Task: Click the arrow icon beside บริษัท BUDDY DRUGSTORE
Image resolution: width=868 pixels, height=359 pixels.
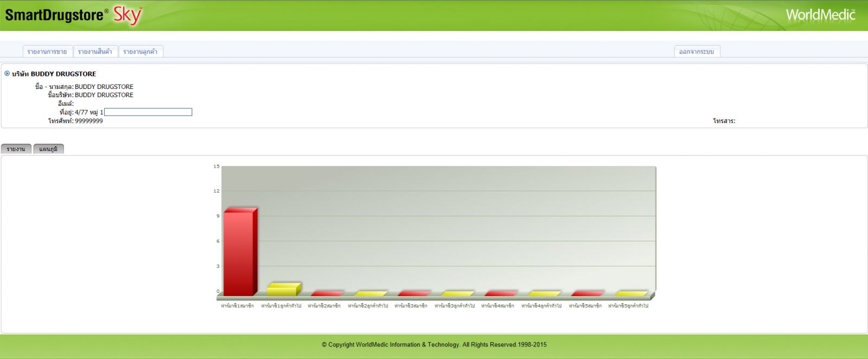Action: pyautogui.click(x=7, y=74)
